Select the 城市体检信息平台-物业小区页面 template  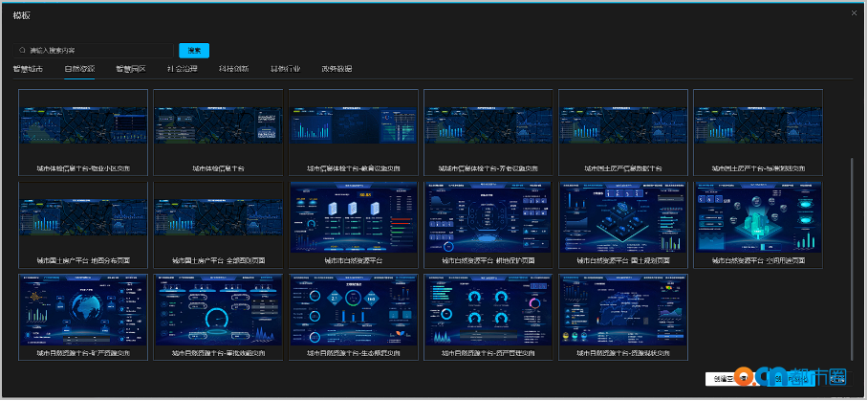coord(83,123)
